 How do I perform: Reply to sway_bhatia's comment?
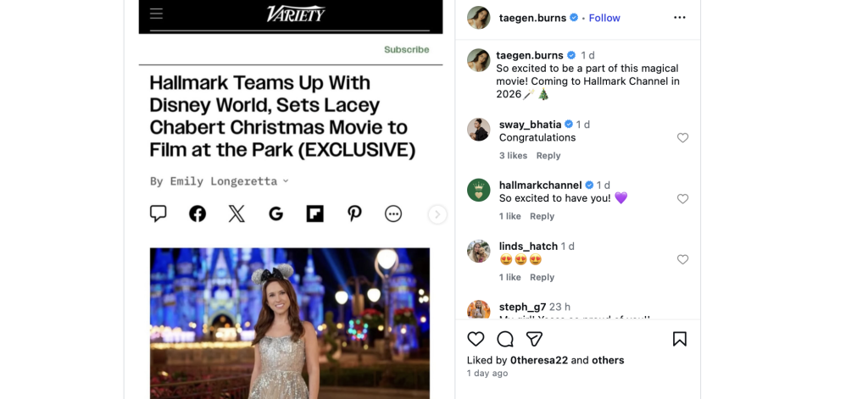coord(548,156)
